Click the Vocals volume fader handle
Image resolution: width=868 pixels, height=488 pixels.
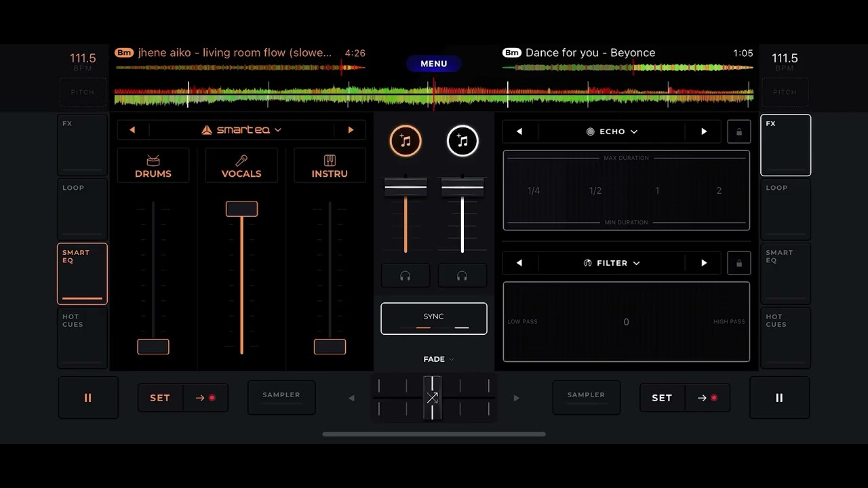pos(241,209)
